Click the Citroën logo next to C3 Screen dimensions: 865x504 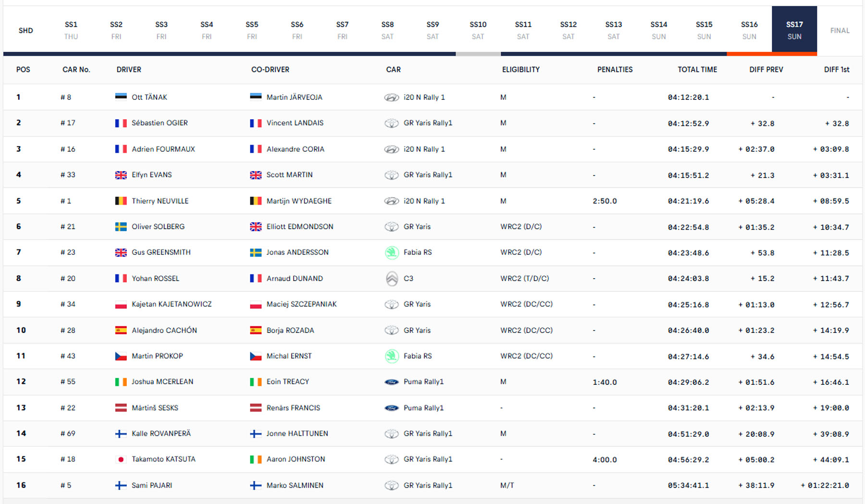coord(392,279)
